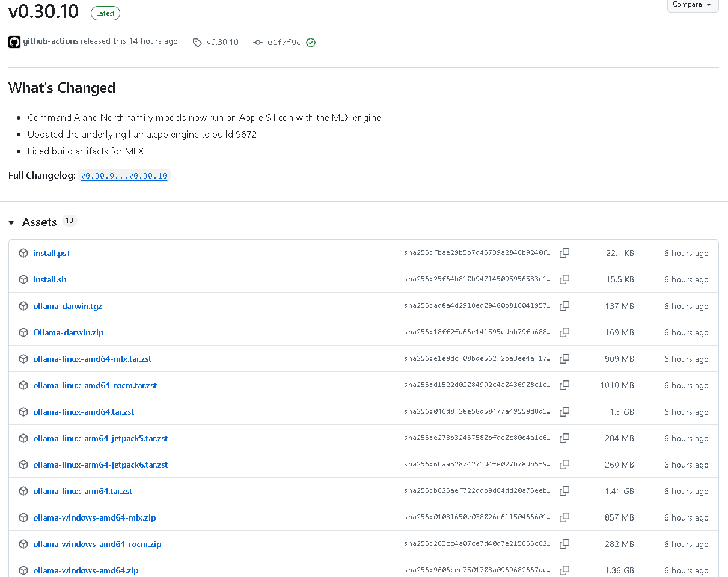The image size is (728, 577).
Task: Click the v0.30.10 release title
Action: (44, 12)
